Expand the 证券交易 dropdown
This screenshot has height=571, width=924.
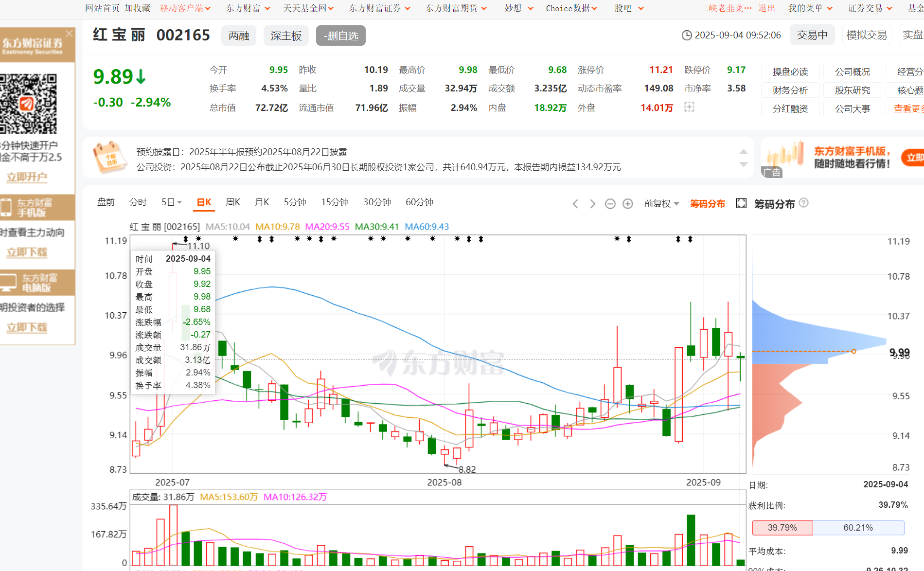(x=871, y=8)
